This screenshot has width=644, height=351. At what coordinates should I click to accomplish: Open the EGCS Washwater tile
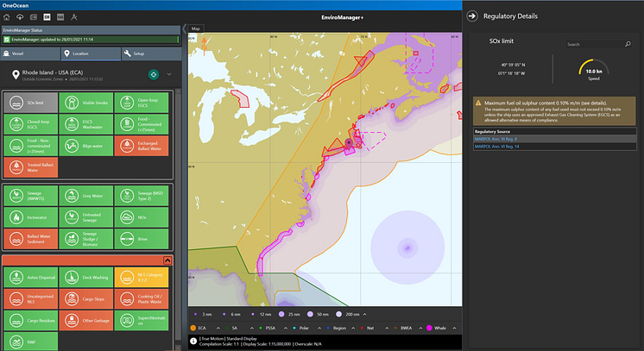85,124
